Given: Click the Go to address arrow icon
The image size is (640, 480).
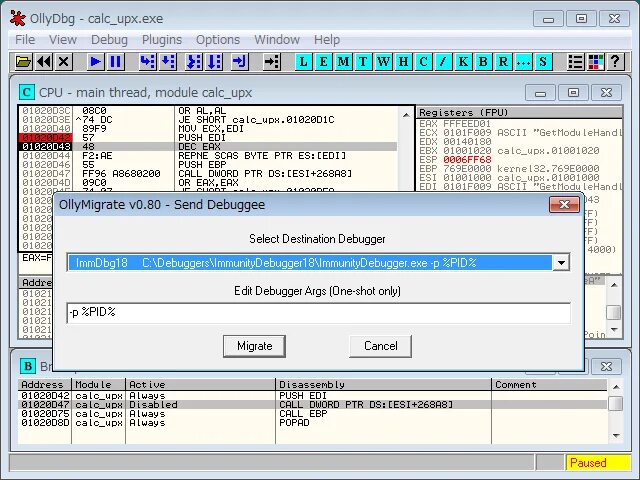Looking at the screenshot, I should 271,62.
